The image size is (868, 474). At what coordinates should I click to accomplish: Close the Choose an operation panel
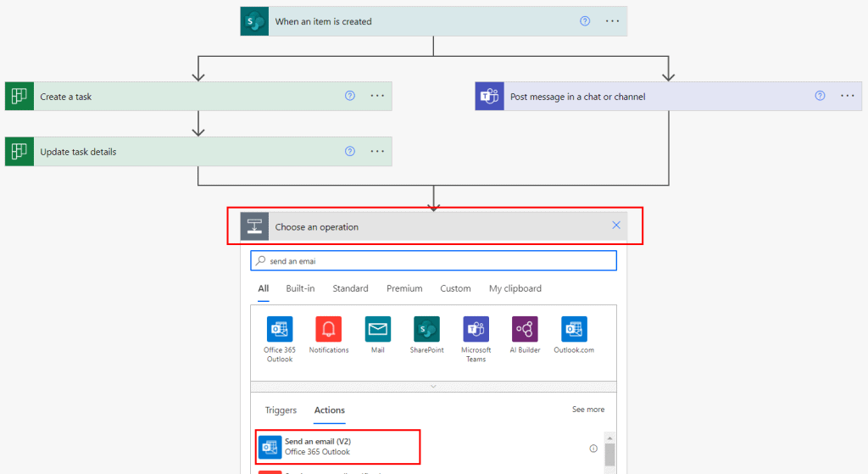pos(616,225)
